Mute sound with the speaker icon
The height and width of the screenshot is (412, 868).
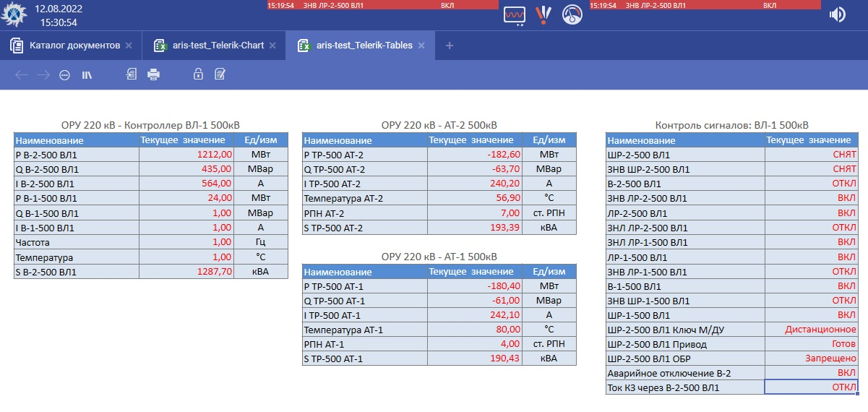pos(837,14)
